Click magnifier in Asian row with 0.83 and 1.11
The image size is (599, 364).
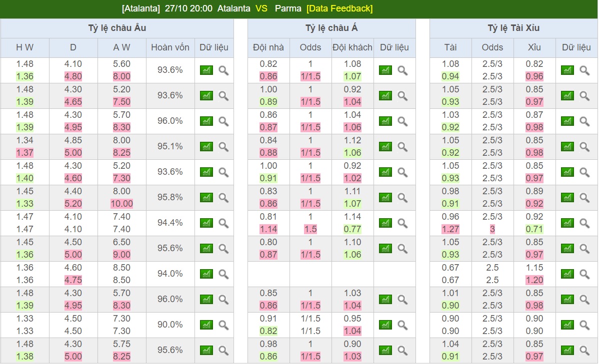pyautogui.click(x=402, y=198)
